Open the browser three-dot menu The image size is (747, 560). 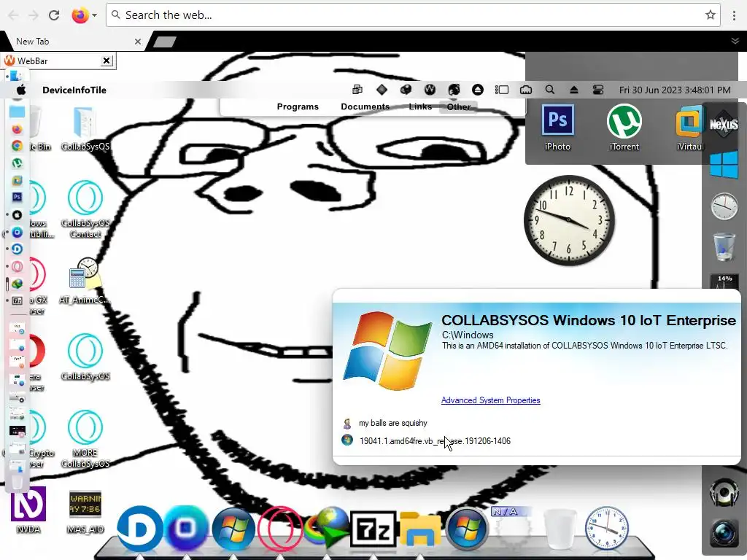[734, 15]
